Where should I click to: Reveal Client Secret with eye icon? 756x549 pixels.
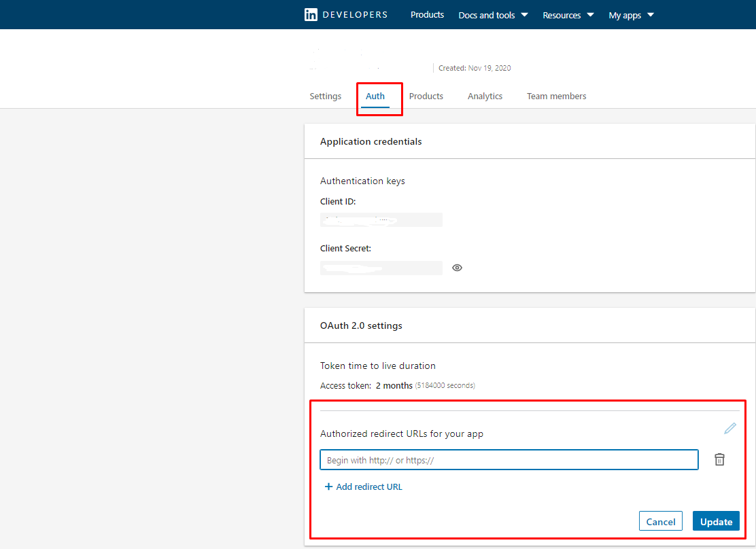[x=457, y=268]
